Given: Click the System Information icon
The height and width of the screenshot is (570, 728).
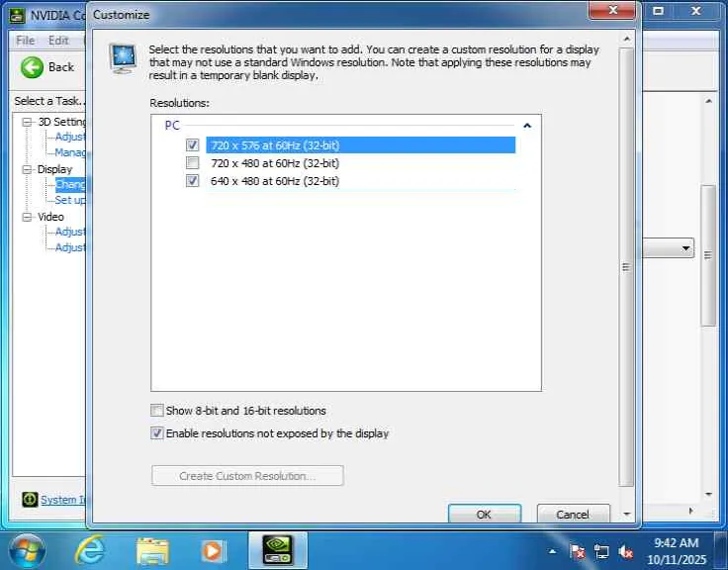Looking at the screenshot, I should pos(30,500).
